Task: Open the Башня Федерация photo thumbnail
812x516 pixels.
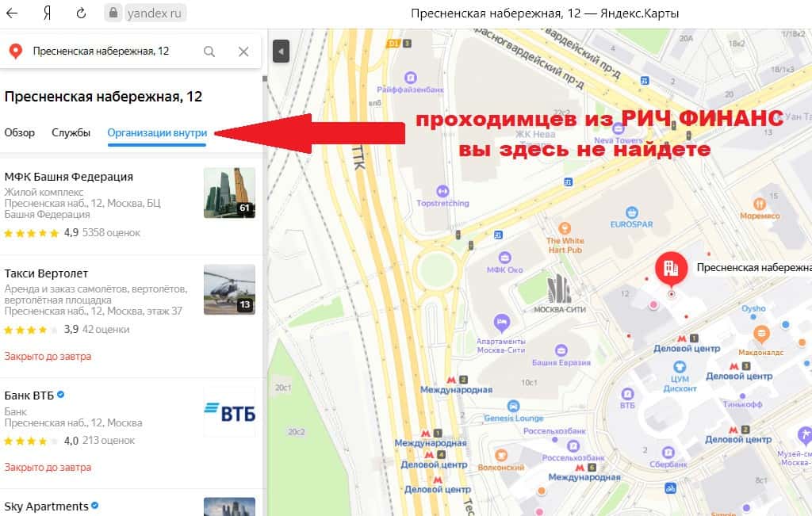Action: 229,193
